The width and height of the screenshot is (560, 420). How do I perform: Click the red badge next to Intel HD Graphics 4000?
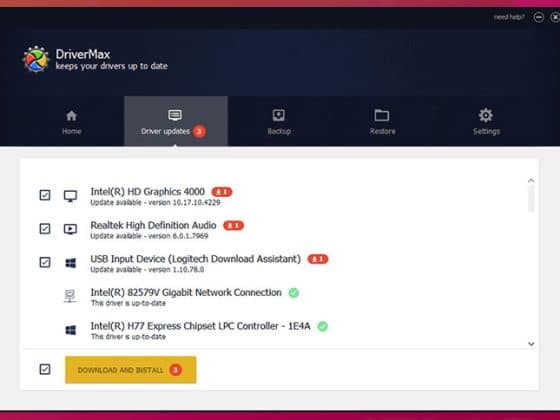(x=222, y=192)
